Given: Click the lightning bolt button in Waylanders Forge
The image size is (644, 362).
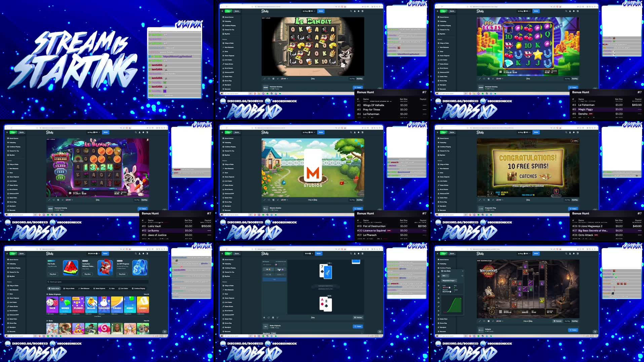Looking at the screenshot, I should click(492, 312).
